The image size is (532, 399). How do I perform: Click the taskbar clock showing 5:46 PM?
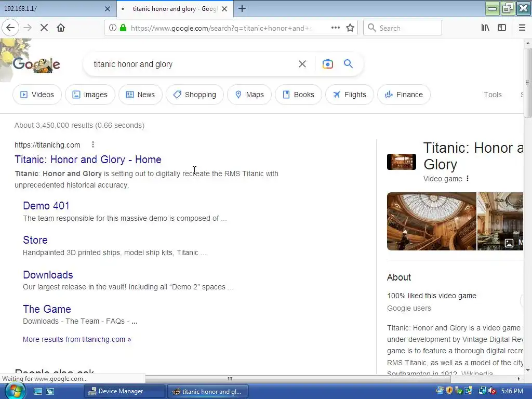(x=512, y=391)
